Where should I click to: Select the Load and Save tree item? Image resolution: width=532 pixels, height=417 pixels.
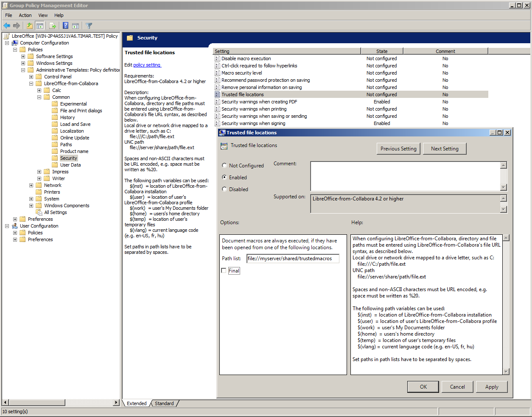click(75, 124)
